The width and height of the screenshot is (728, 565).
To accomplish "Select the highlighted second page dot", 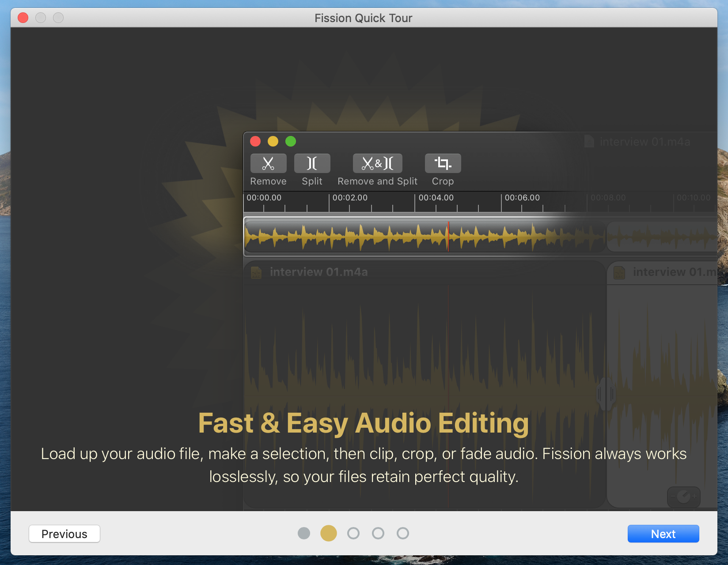I will pos(329,533).
